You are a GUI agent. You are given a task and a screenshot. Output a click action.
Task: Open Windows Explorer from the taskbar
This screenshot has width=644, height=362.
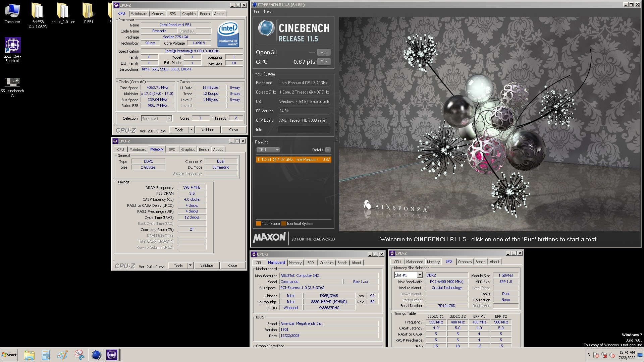pyautogui.click(x=29, y=355)
